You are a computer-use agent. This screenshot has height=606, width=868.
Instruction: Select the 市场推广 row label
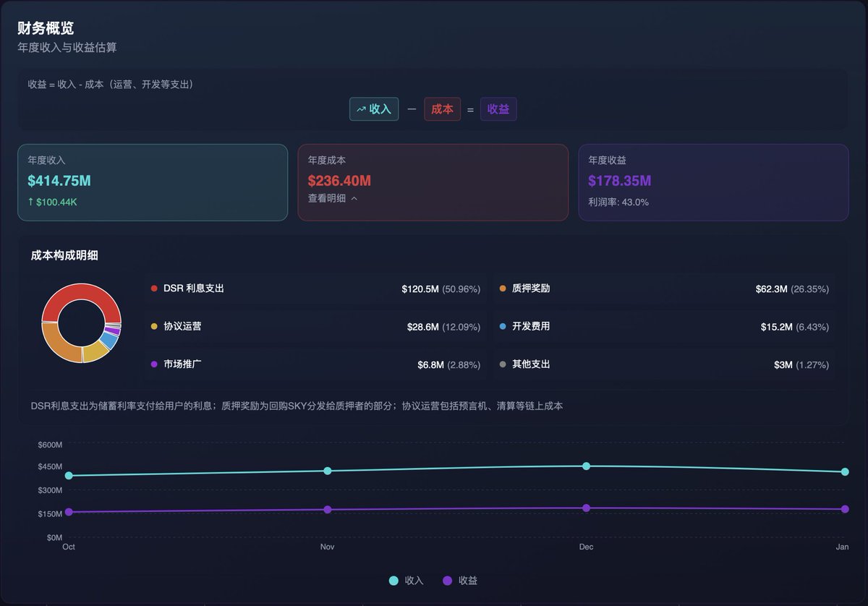182,364
